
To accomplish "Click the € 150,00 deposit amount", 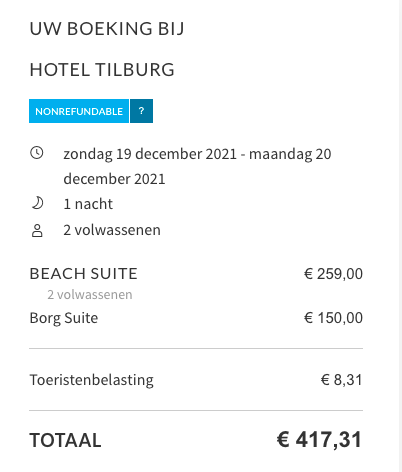I will pyautogui.click(x=333, y=318).
